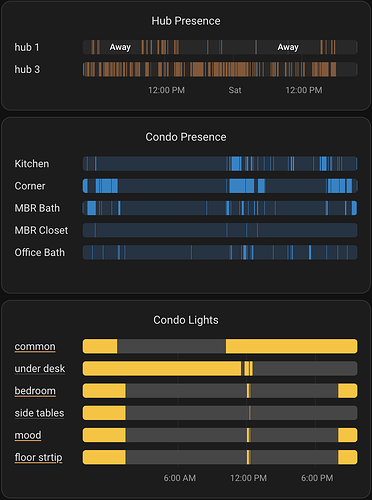Open the Corner presence label
Image resolution: width=372 pixels, height=500 pixels.
pyautogui.click(x=30, y=186)
